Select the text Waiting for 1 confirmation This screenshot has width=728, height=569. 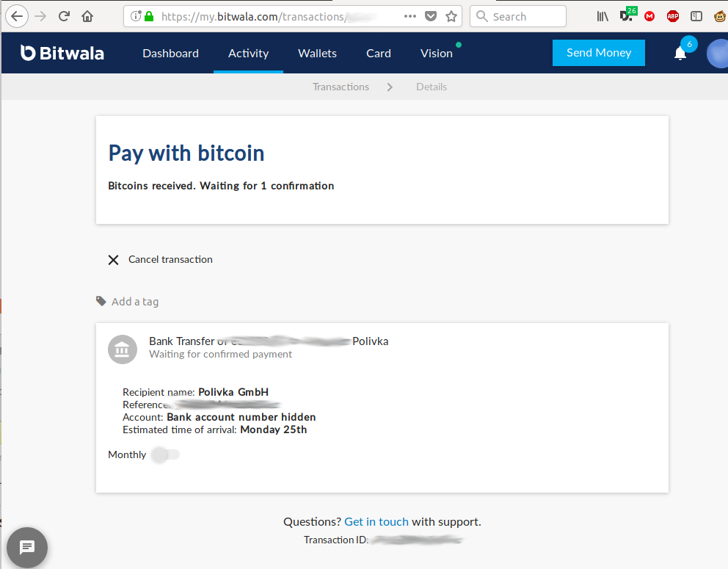[267, 186]
